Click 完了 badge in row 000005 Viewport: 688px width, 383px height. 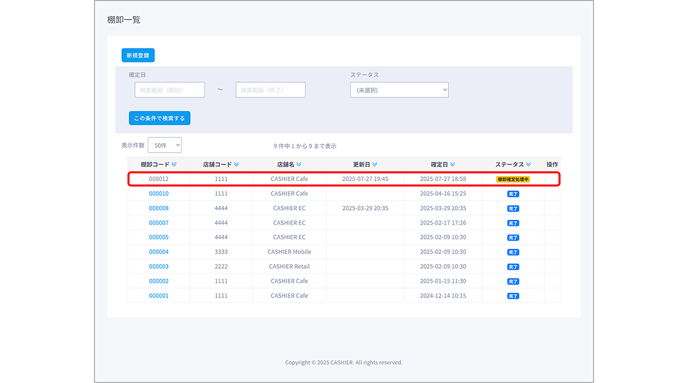click(513, 237)
